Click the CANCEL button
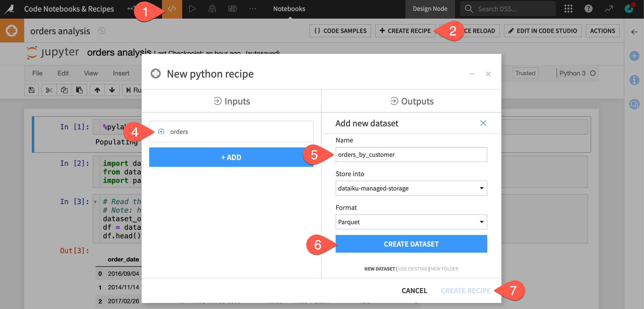 [414, 291]
